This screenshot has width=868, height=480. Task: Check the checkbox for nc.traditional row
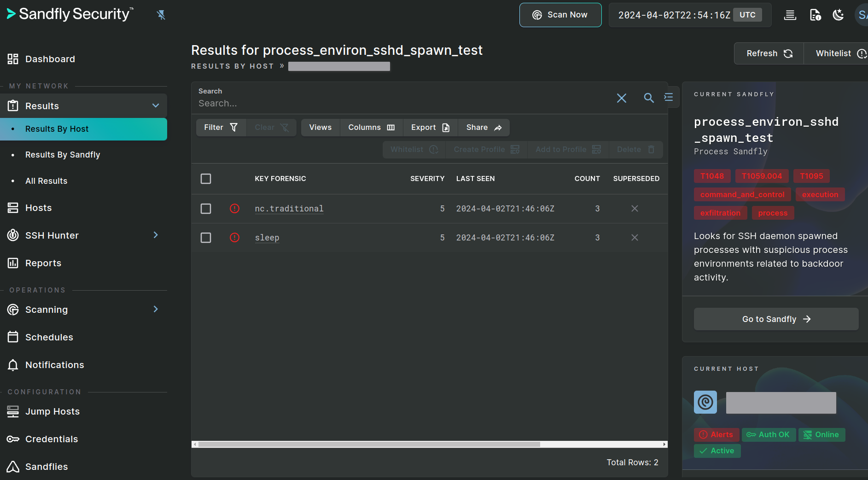click(x=205, y=208)
